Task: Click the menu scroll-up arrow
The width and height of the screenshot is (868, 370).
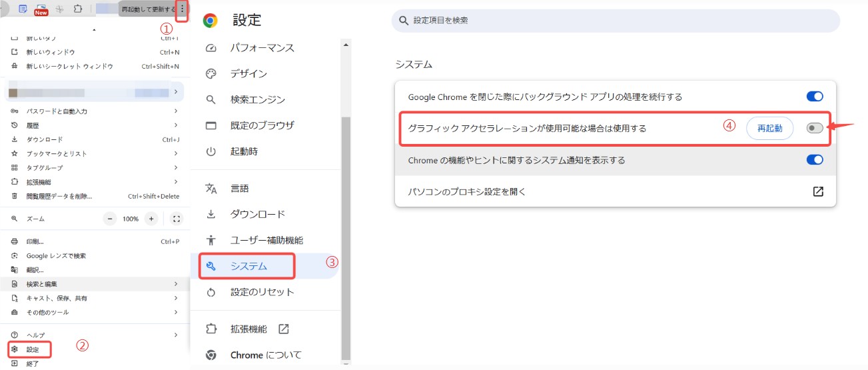Action: (94, 30)
